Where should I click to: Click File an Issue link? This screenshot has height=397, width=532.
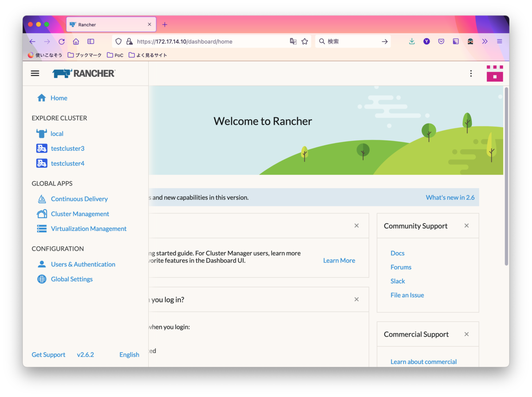(x=407, y=295)
